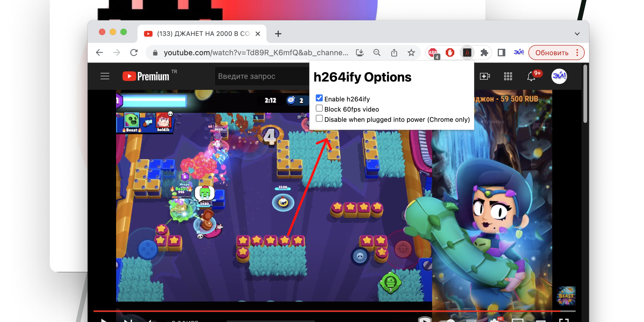Image resolution: width=644 pixels, height=322 pixels.
Task: Open the AdBlock Plus extension icon
Action: (x=433, y=53)
